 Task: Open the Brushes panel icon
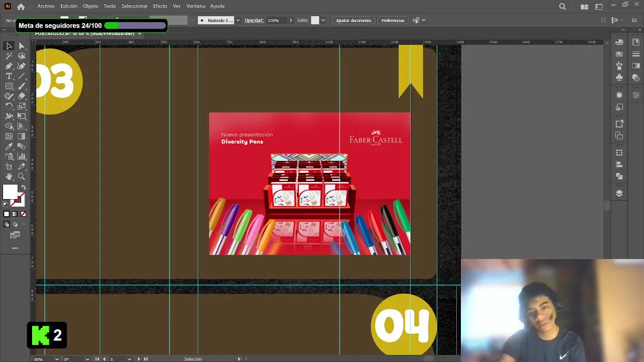point(619,66)
